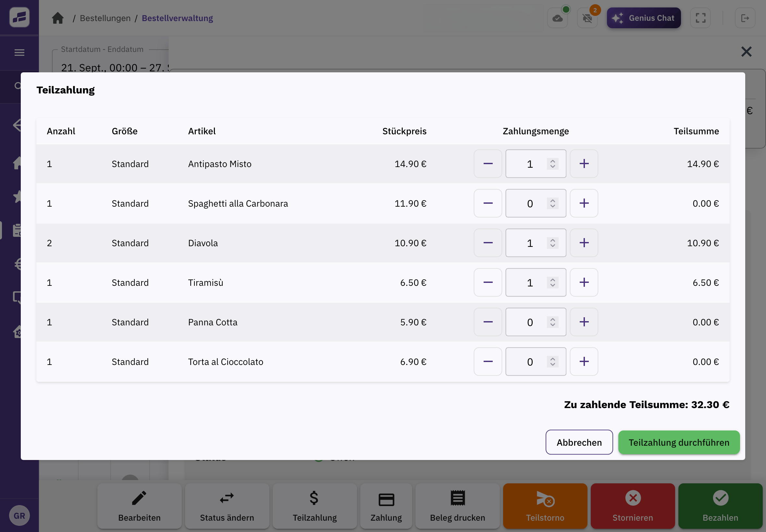This screenshot has width=766, height=532.
Task: Reduce Diavola payment quantity with minus
Action: tap(488, 243)
